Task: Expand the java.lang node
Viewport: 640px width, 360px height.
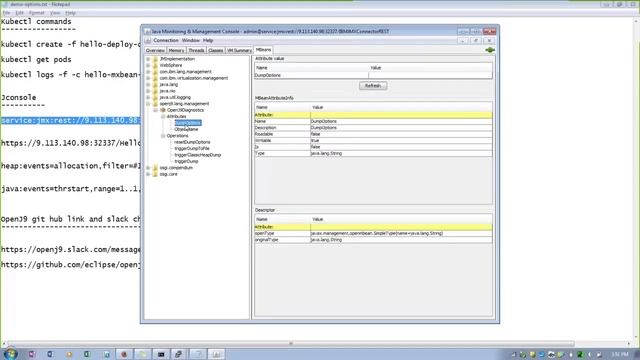Action: click(149, 84)
